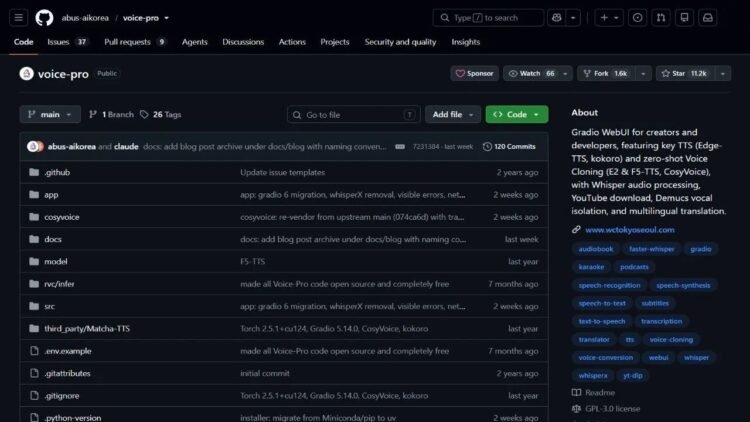Click the 26 Tags link
The width and height of the screenshot is (750, 422).
click(x=161, y=114)
